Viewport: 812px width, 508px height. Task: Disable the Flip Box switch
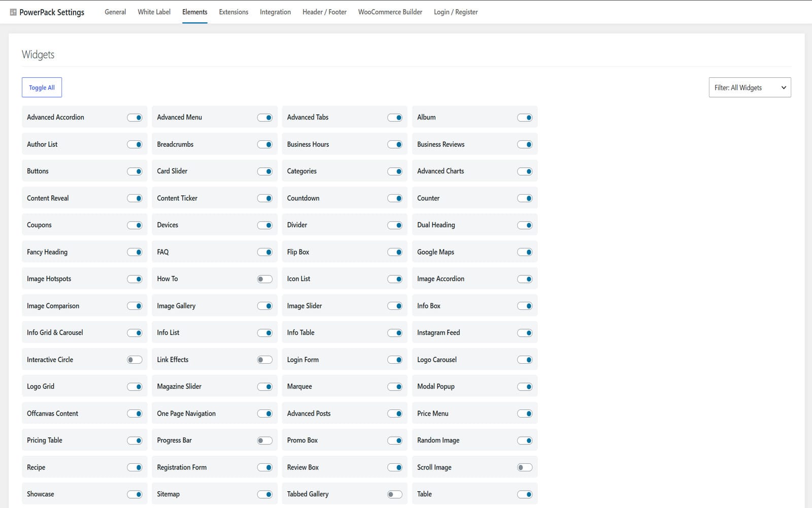395,252
